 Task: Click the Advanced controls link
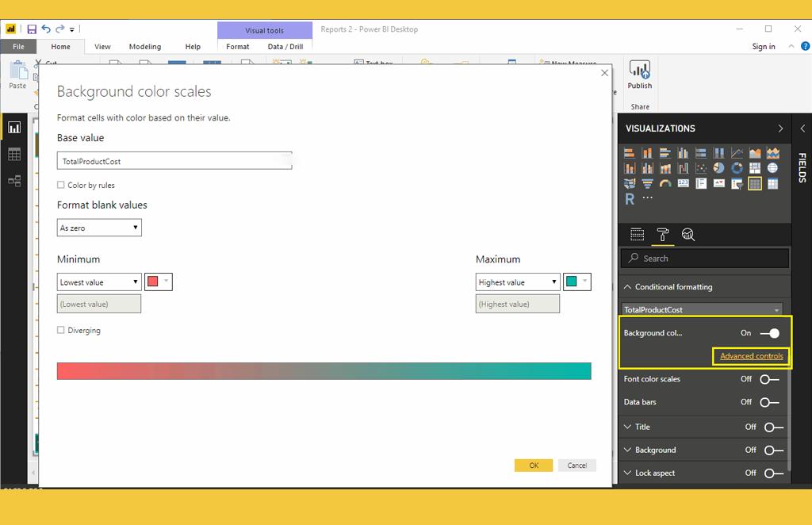click(x=751, y=356)
